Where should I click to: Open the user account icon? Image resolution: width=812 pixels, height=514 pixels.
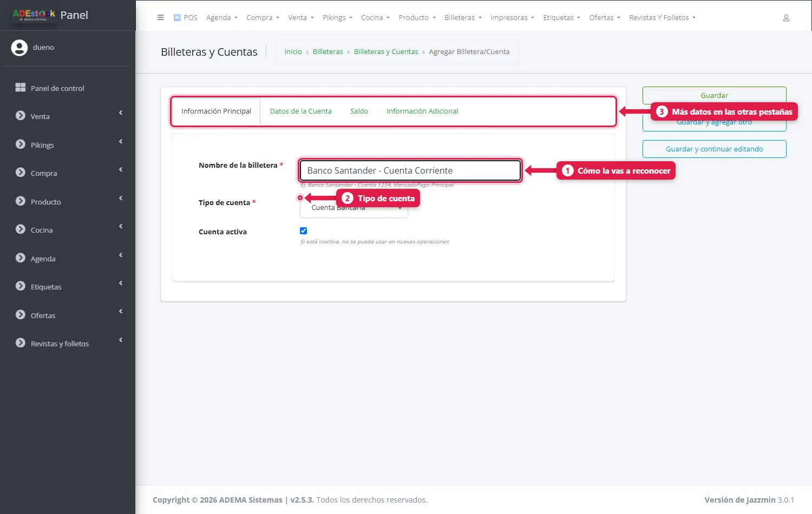786,18
